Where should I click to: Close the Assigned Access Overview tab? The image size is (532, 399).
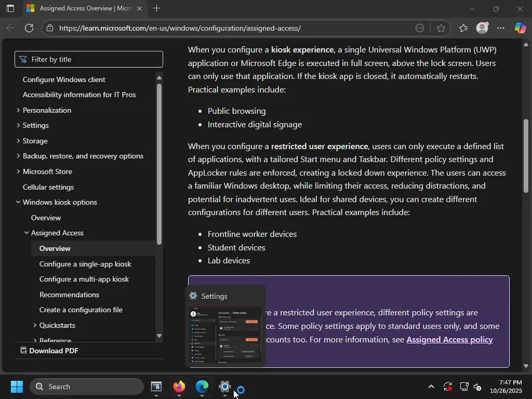pos(139,8)
